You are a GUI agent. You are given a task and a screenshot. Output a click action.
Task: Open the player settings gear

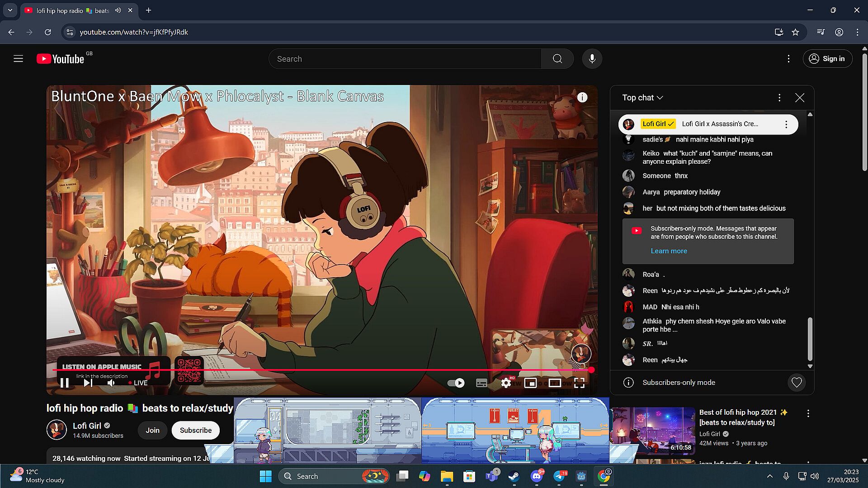(506, 383)
